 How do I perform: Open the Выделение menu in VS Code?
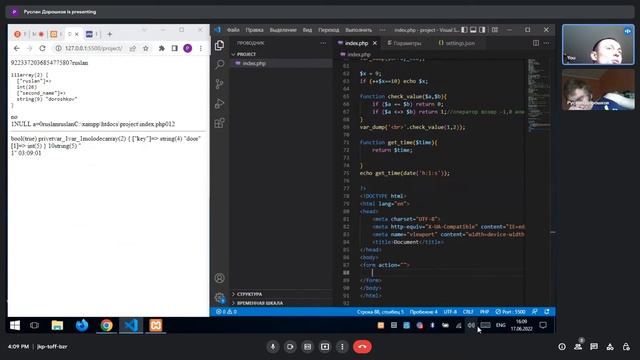coord(283,30)
